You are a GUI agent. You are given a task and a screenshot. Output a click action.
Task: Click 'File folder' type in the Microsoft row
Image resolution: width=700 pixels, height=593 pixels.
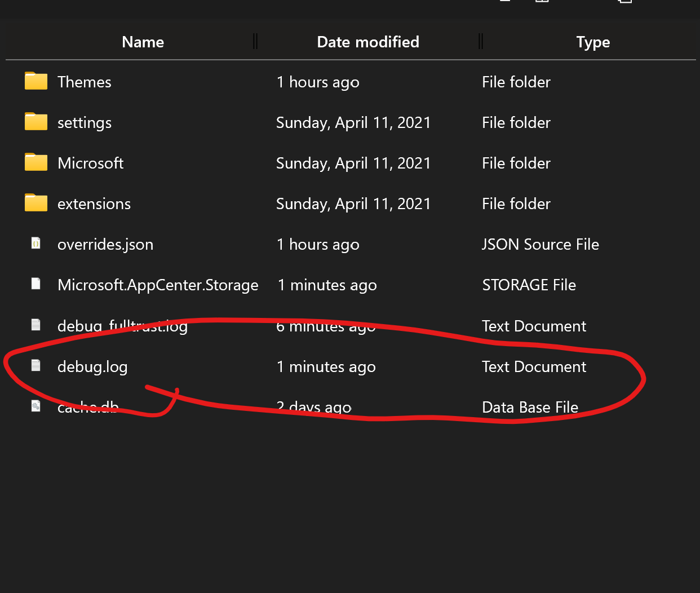pos(516,163)
